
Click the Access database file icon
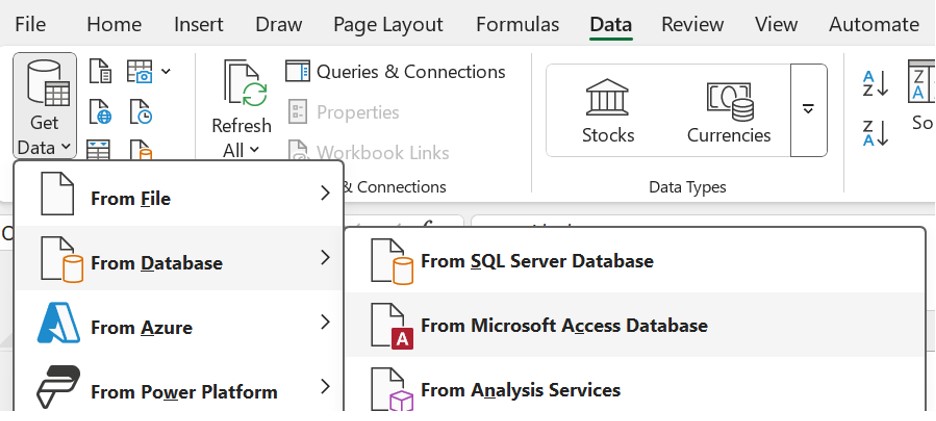392,325
